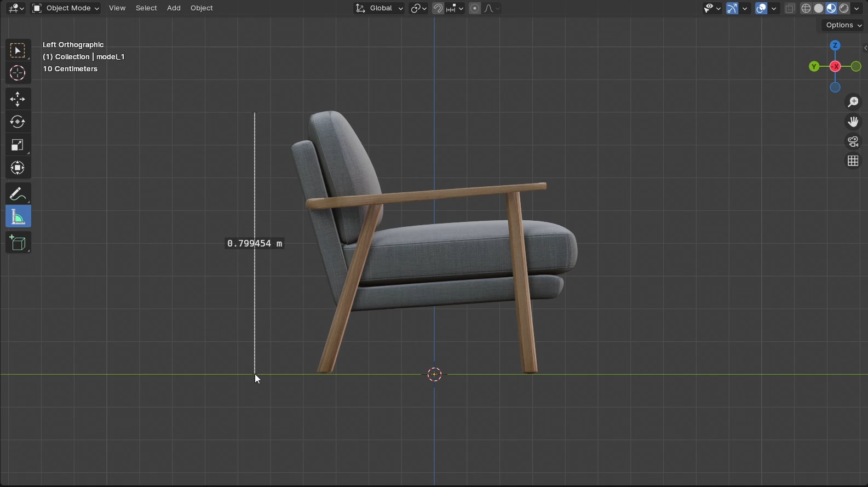The width and height of the screenshot is (868, 487).
Task: Toggle snapping magnet icon
Action: coord(438,8)
